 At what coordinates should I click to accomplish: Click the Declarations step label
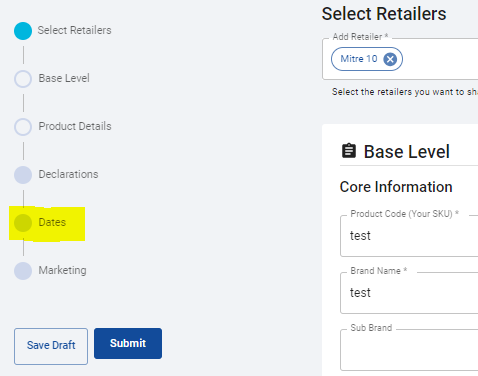tap(68, 174)
